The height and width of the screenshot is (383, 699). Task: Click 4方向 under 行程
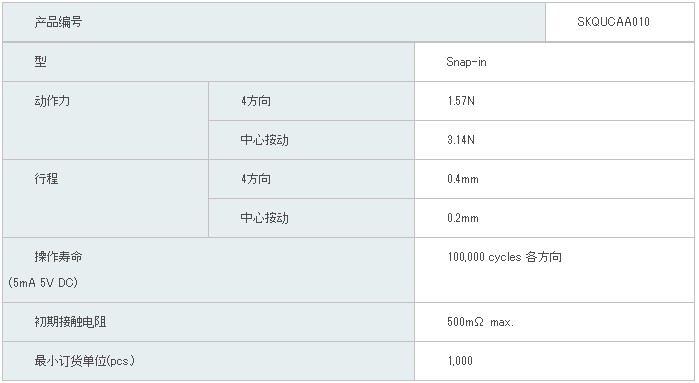click(x=256, y=179)
